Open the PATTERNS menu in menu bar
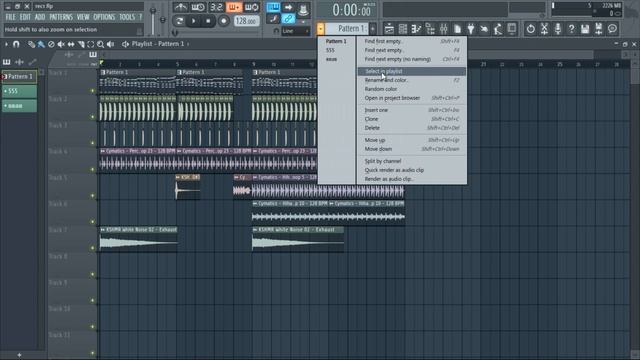The height and width of the screenshot is (360, 640). [61, 17]
